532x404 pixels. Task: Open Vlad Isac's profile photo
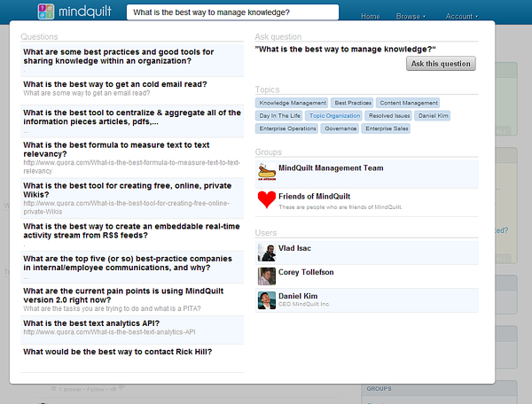tap(267, 252)
